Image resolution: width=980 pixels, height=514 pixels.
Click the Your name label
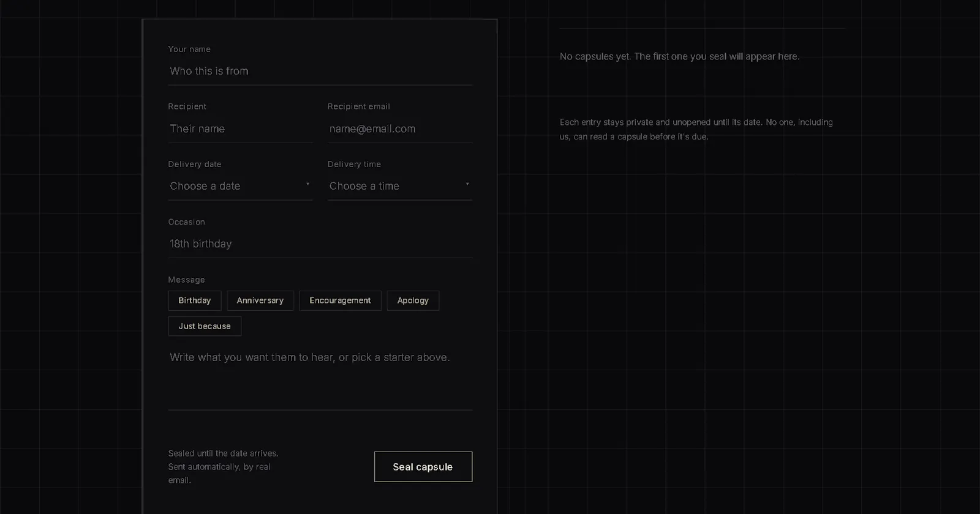189,49
